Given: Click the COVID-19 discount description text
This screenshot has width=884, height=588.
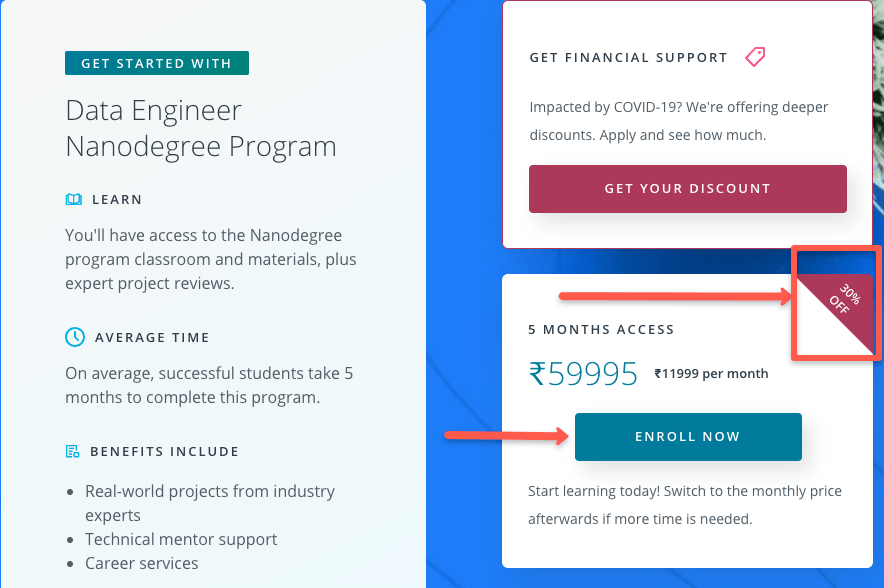Looking at the screenshot, I should click(x=677, y=120).
